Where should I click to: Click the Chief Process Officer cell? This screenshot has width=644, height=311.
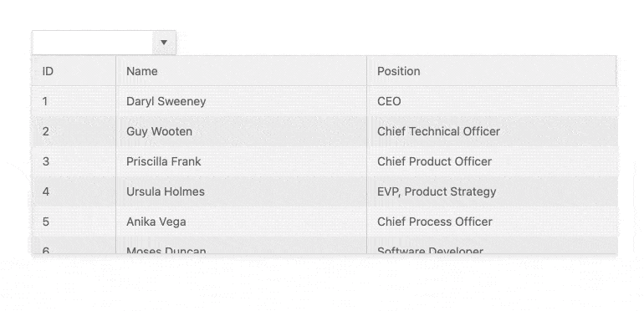tap(492, 222)
